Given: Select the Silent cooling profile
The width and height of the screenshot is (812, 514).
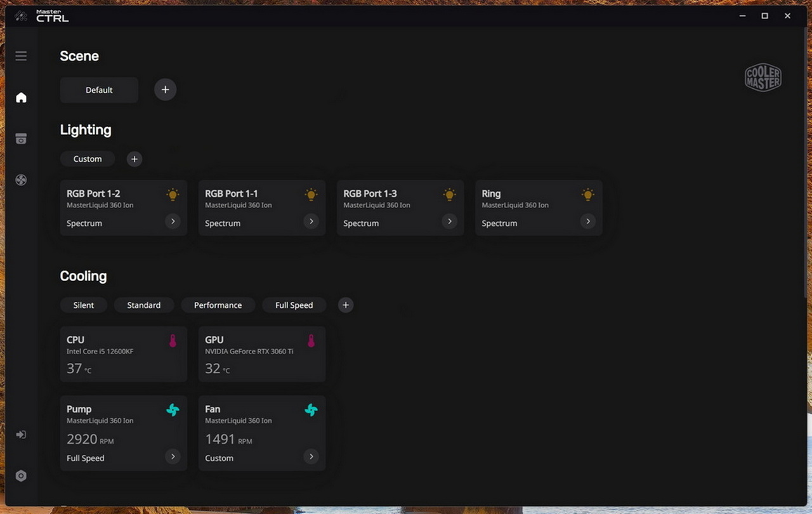Looking at the screenshot, I should coord(84,305).
